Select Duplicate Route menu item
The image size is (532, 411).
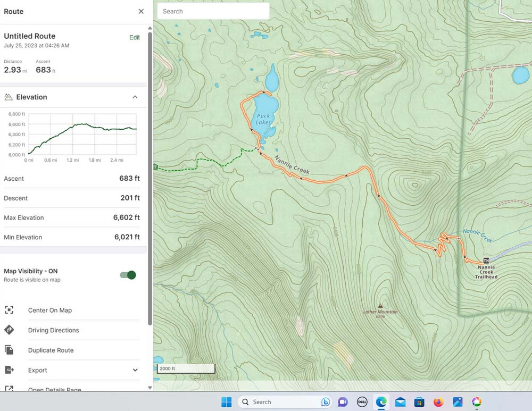[51, 350]
